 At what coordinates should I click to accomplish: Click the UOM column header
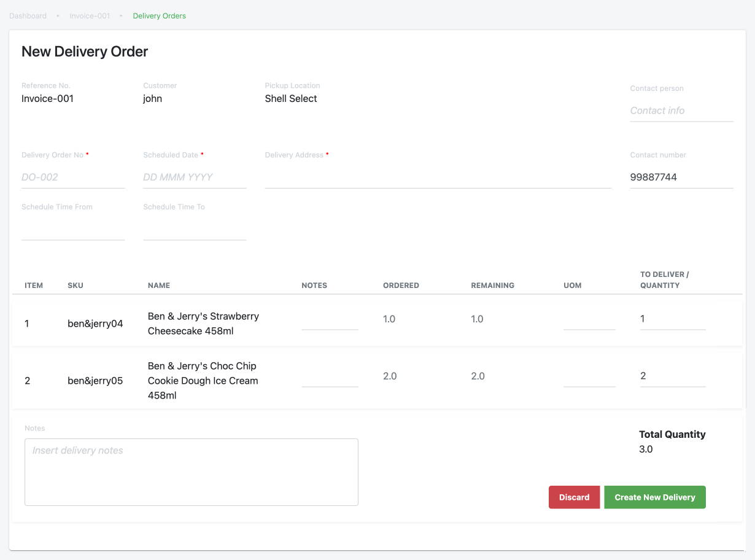[x=572, y=286]
